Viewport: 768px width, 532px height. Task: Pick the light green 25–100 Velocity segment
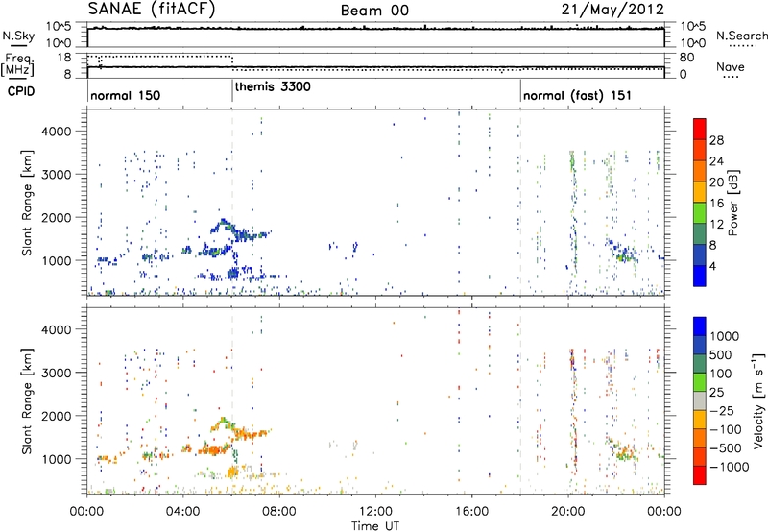click(x=700, y=382)
